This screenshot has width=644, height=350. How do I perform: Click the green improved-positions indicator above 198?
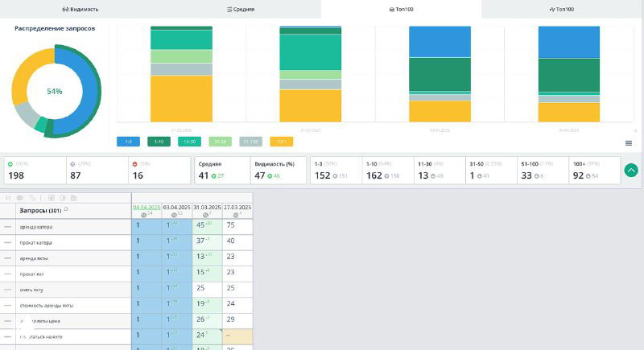coord(10,164)
